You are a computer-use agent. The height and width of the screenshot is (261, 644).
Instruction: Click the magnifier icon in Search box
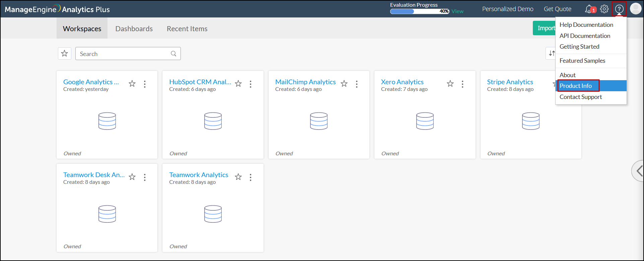(173, 54)
